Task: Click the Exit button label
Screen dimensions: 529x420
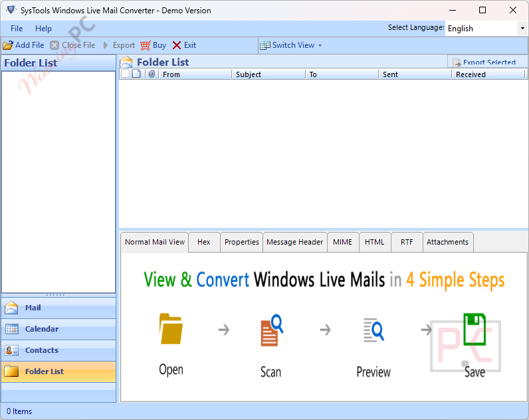Action: tap(190, 45)
